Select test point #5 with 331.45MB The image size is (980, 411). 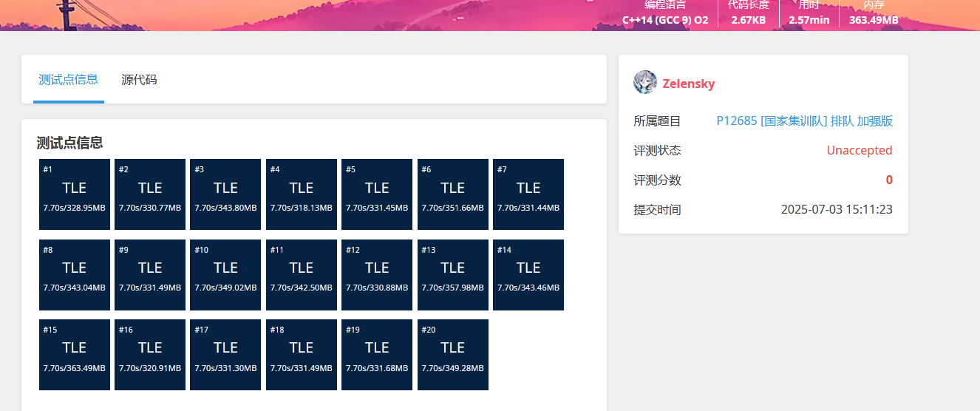pyautogui.click(x=377, y=194)
